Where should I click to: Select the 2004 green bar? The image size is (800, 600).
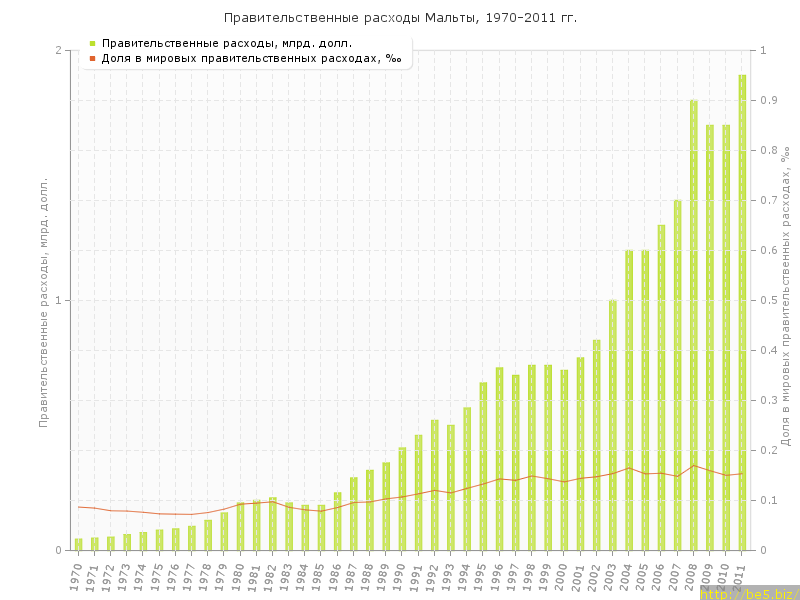629,400
